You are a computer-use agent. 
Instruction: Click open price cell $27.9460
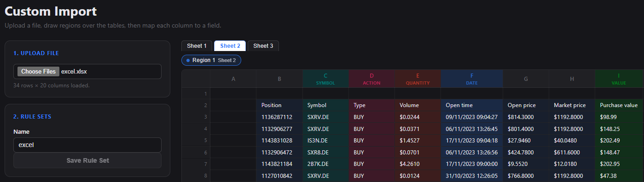click(526, 140)
